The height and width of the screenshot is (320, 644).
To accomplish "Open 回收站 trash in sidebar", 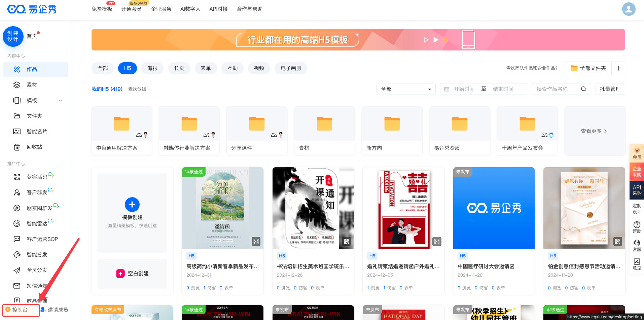I will pos(34,147).
